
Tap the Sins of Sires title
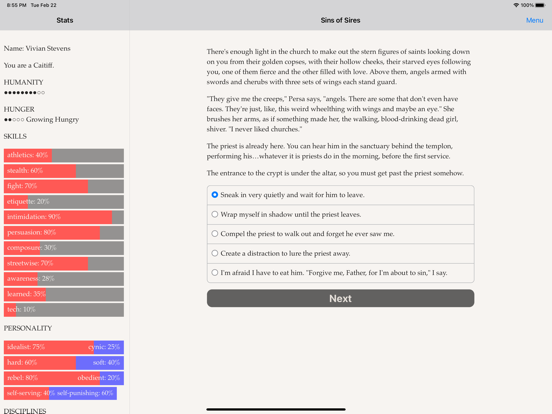[340, 20]
